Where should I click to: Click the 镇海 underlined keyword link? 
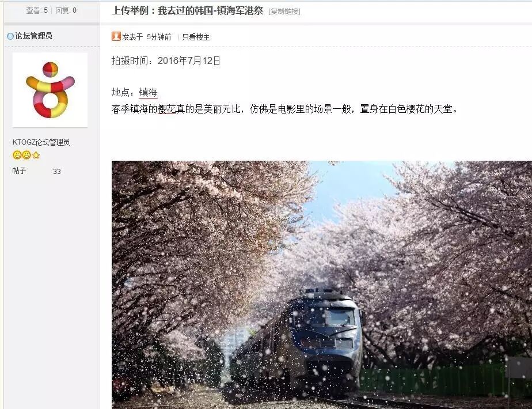(x=149, y=92)
